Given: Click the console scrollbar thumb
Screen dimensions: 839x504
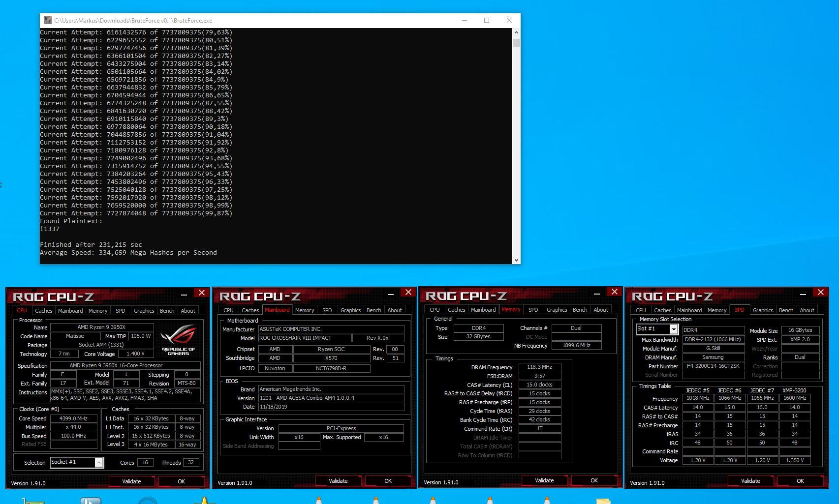Looking at the screenshot, I should [516, 42].
